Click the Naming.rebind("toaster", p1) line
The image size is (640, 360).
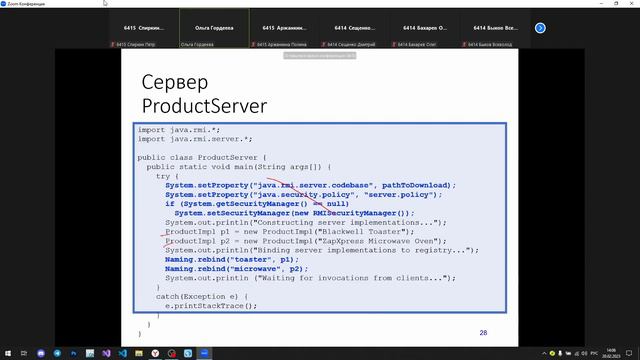(232, 260)
